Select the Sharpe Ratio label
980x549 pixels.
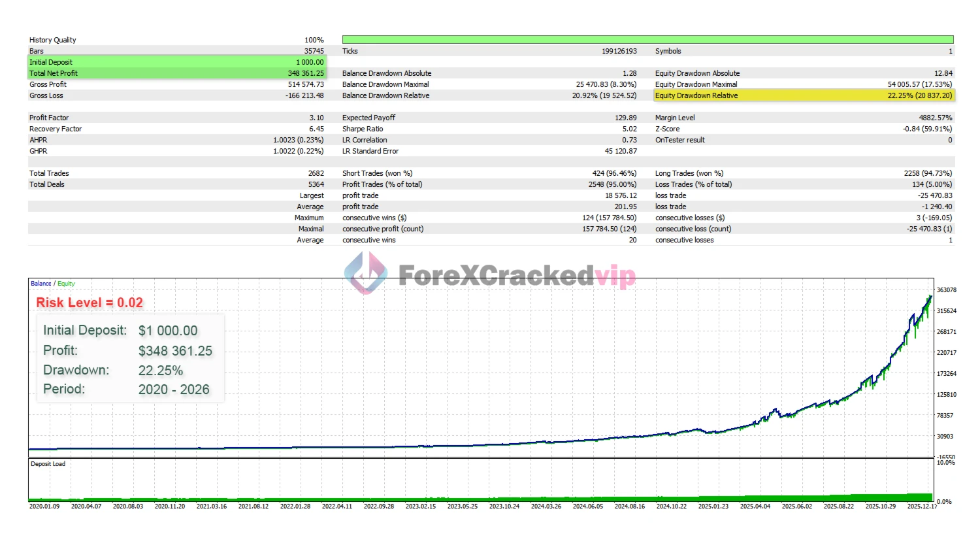[x=363, y=129]
